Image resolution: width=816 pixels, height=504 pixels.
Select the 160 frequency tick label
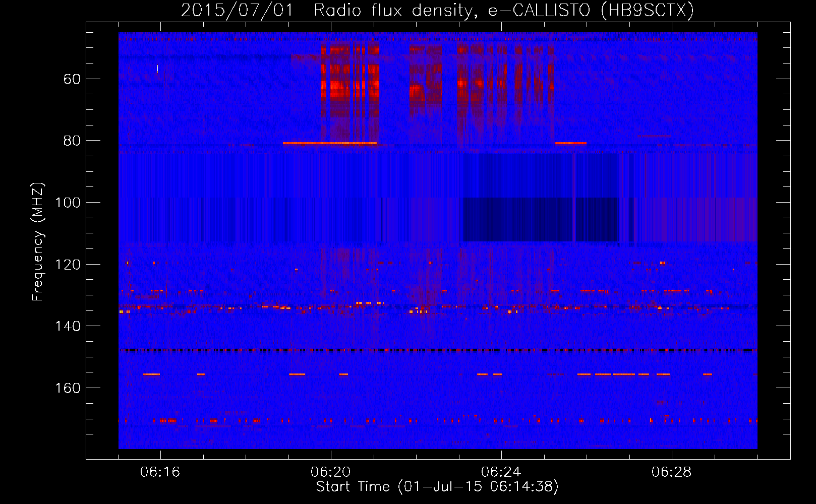68,388
